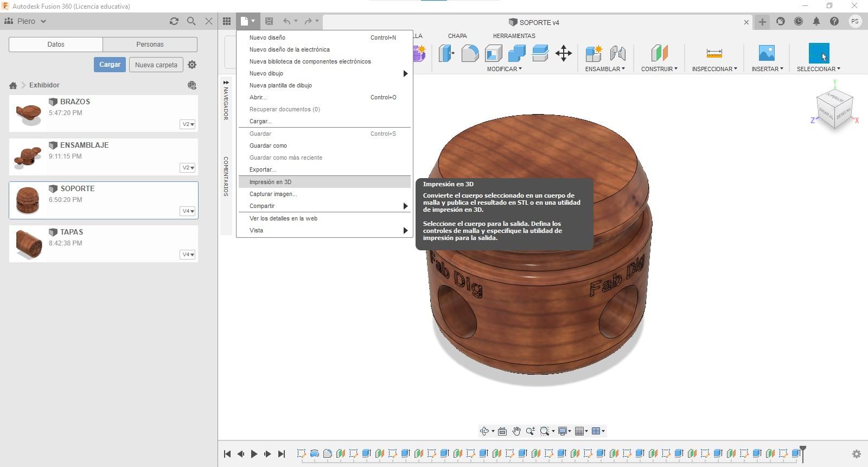The image size is (868, 467).
Task: Open the Piero team dropdown
Action: pyautogui.click(x=25, y=21)
